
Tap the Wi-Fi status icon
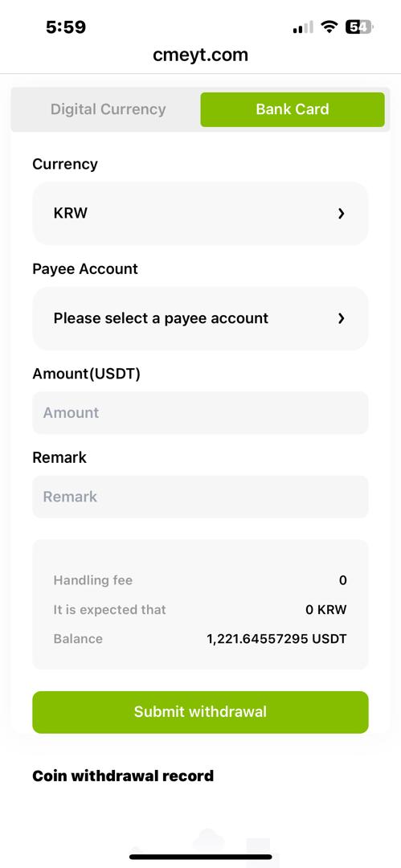[330, 27]
